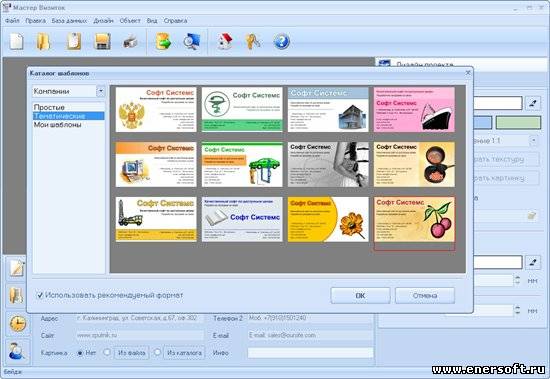This screenshot has width=550, height=379.
Task: Choose the green car lift template
Action: 242,164
